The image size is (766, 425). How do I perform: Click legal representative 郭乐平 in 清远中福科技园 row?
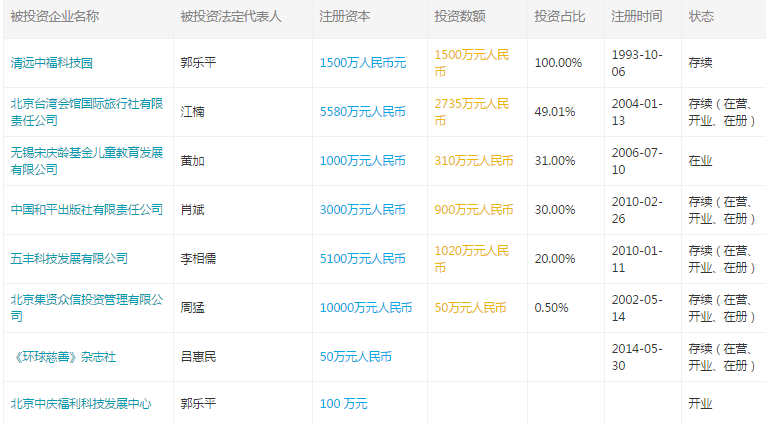[x=198, y=63]
